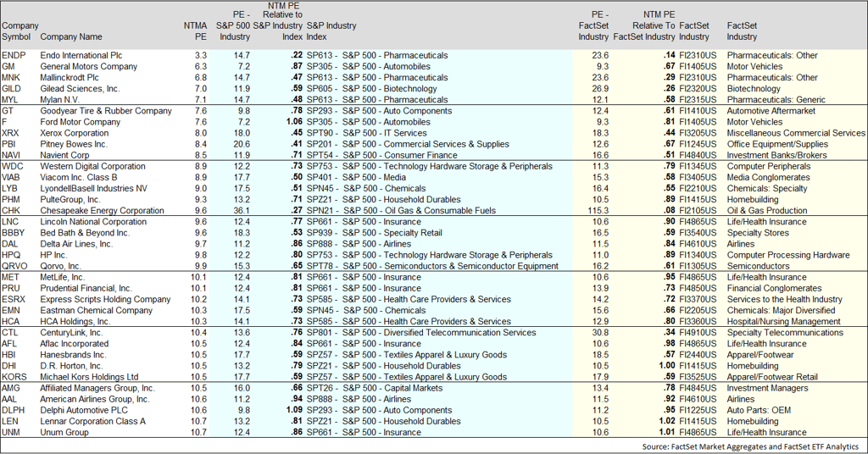Click Aflac Incorporated company name

point(75,343)
